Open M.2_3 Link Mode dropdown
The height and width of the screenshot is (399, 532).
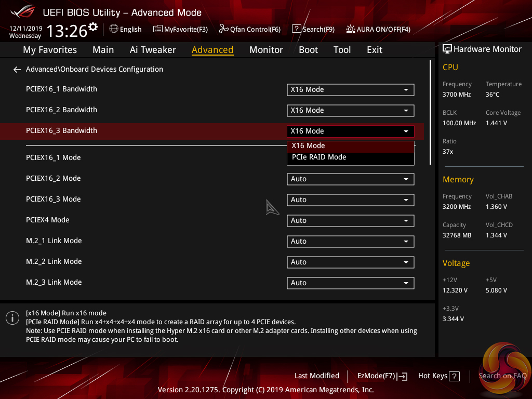click(x=351, y=283)
